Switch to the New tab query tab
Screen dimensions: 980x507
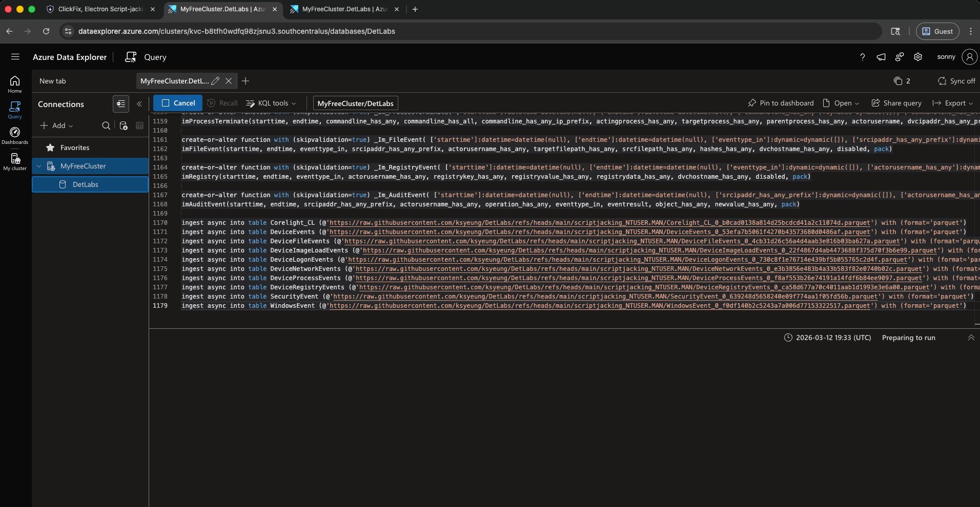[x=53, y=81]
